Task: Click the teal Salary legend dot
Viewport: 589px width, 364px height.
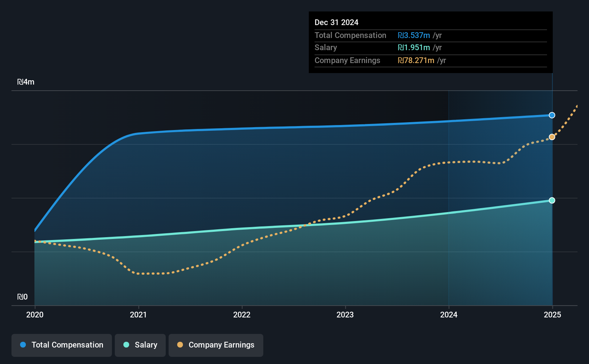Action: point(126,345)
